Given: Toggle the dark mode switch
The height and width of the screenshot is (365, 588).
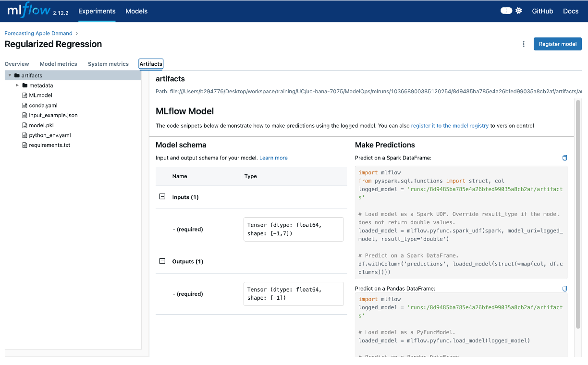Looking at the screenshot, I should click(506, 11).
